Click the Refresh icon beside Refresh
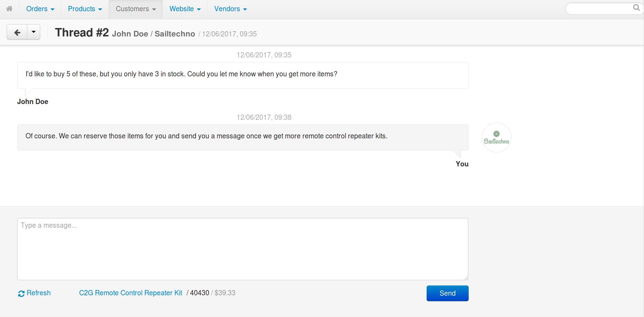 point(21,294)
